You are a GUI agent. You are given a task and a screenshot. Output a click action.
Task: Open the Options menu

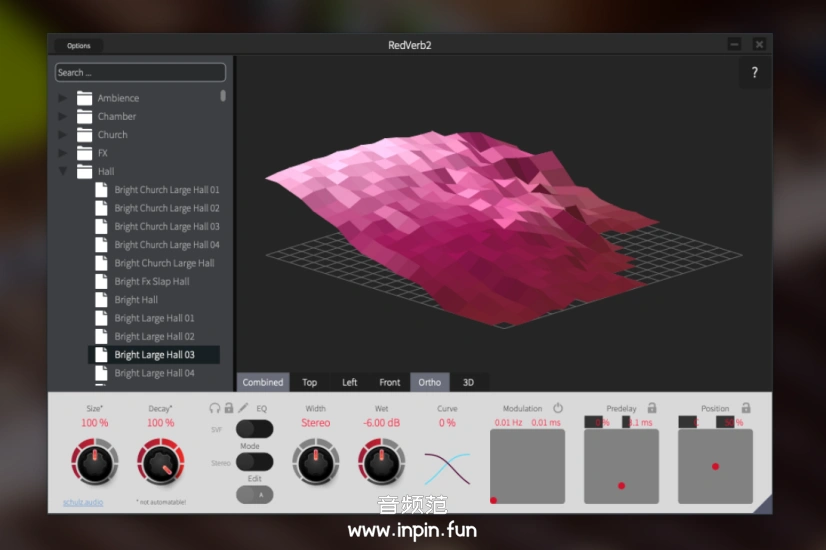(x=78, y=46)
